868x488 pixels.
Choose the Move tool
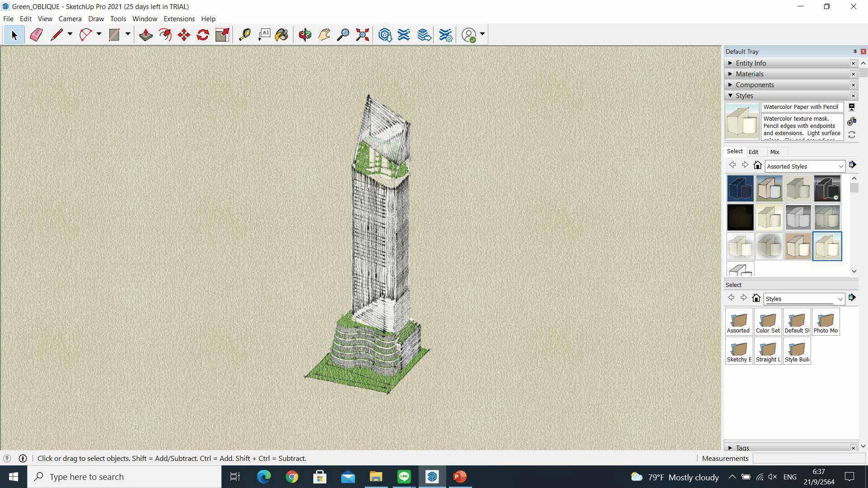point(184,35)
